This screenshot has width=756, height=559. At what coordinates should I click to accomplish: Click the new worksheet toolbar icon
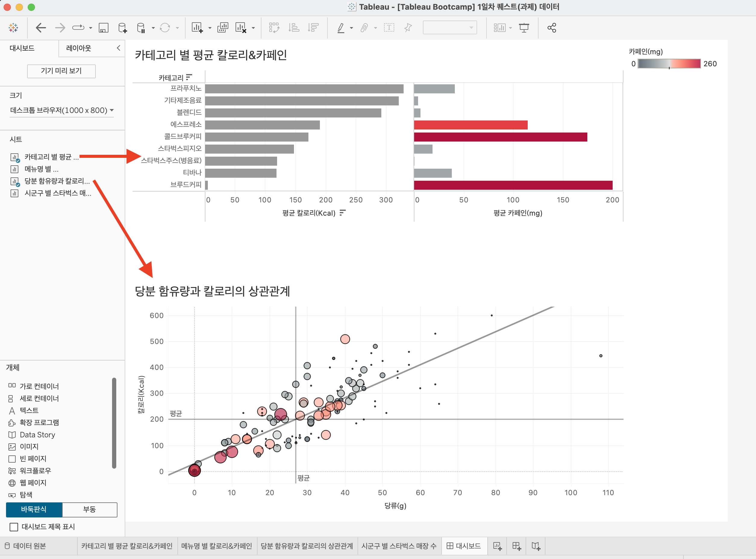coord(197,28)
